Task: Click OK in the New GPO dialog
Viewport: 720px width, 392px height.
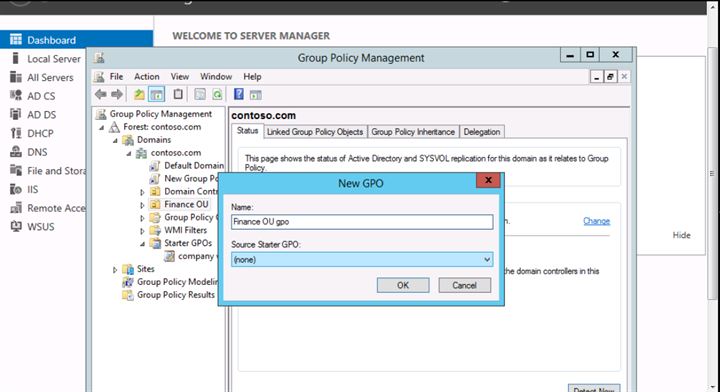Action: click(x=403, y=285)
